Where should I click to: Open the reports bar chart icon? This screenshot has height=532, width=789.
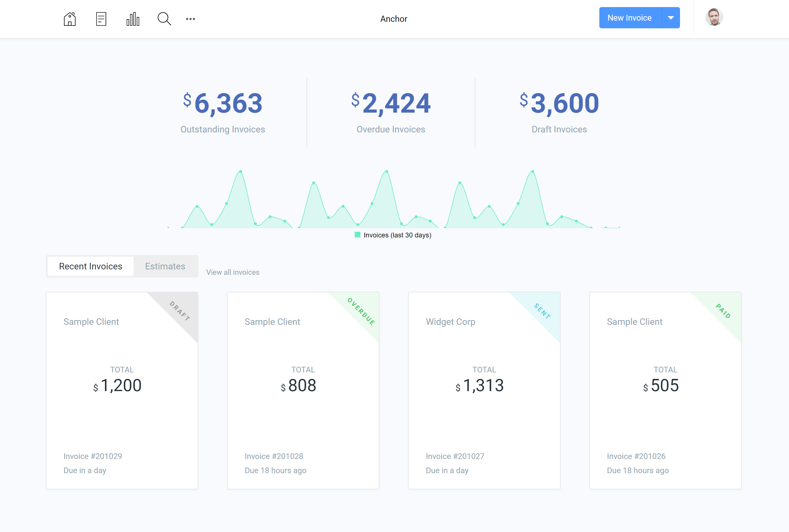tap(133, 19)
